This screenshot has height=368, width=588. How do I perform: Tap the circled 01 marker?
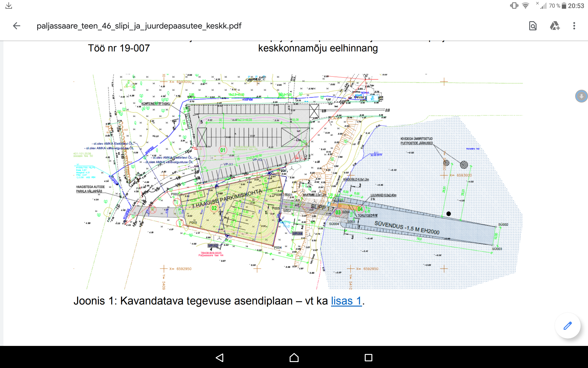223,150
